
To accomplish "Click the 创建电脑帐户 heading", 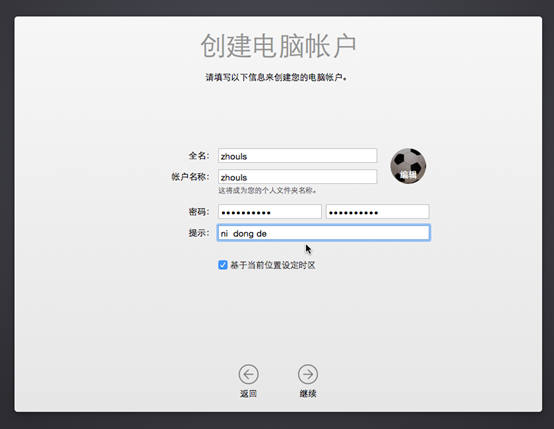I will [x=278, y=46].
